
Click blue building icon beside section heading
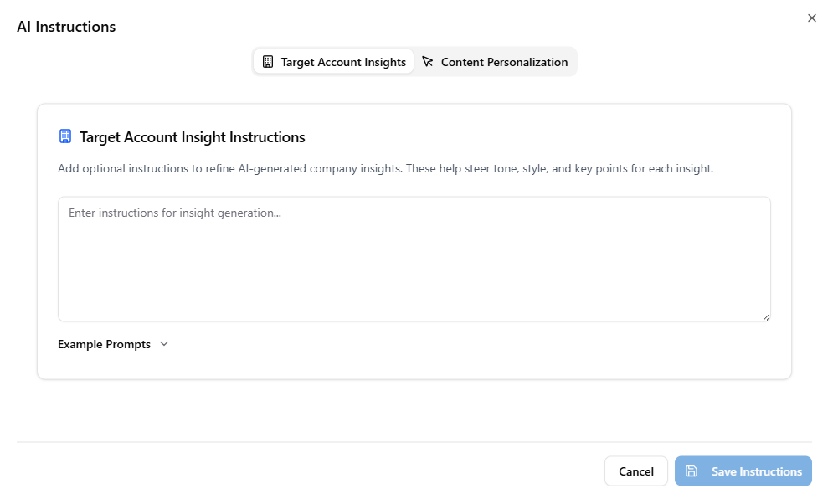click(65, 136)
